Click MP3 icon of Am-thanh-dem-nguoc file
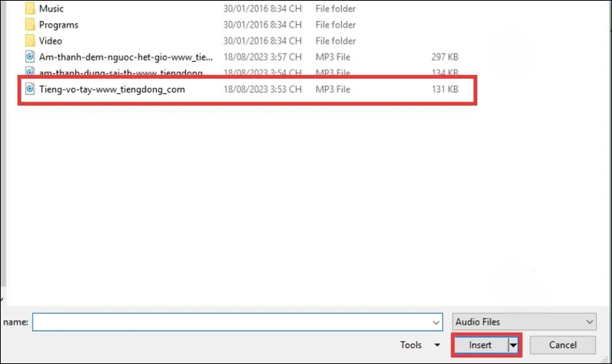The height and width of the screenshot is (364, 612). point(30,57)
